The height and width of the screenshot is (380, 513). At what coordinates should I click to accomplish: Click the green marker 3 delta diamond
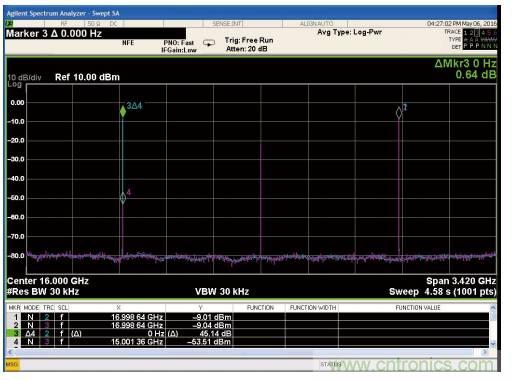coord(123,111)
